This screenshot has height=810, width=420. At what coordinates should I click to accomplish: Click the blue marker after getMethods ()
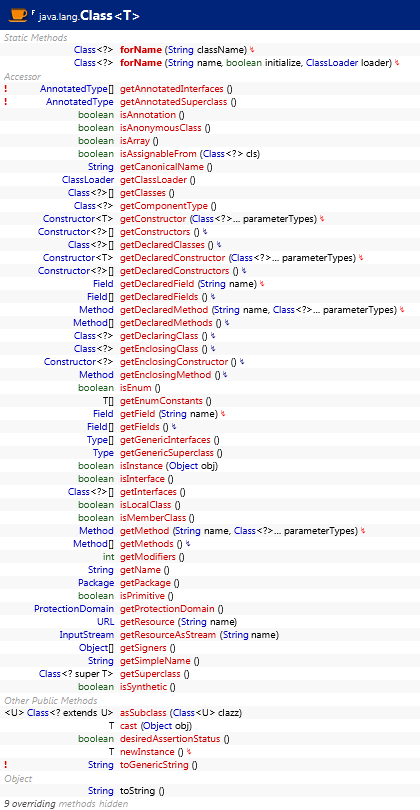coord(188,544)
